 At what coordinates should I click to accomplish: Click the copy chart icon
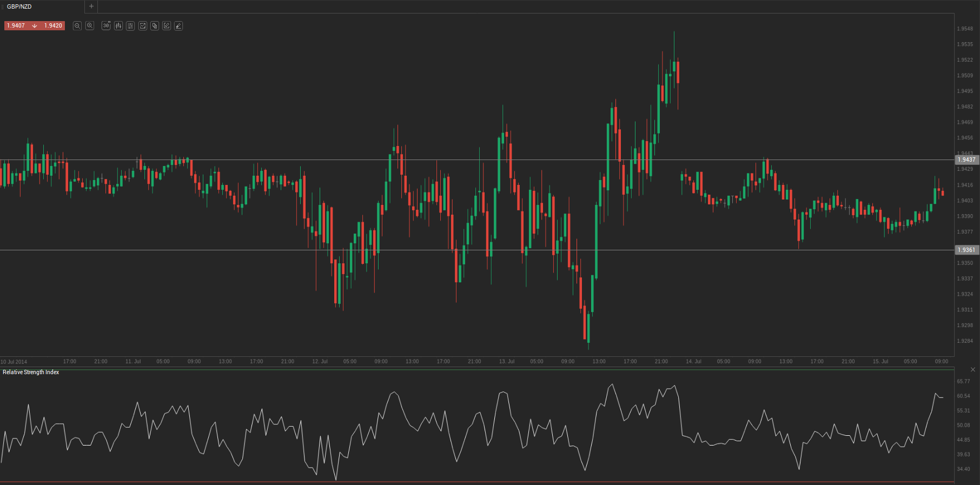pyautogui.click(x=155, y=26)
